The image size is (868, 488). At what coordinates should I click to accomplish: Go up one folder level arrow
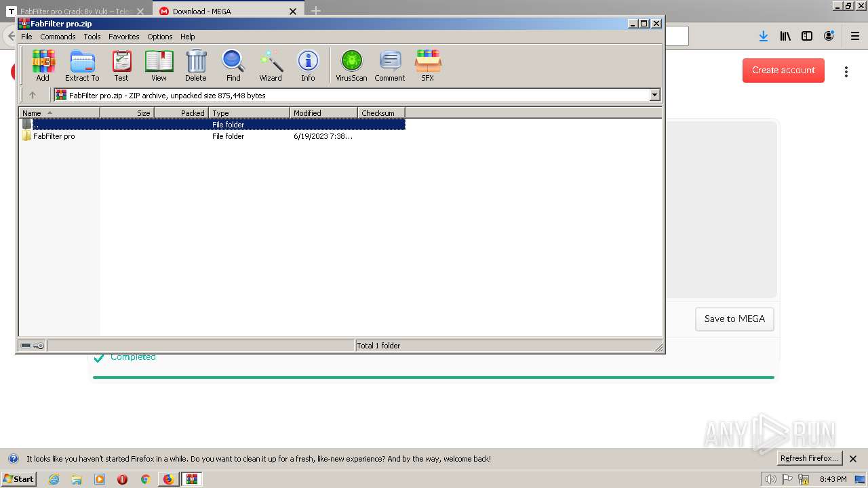tap(32, 96)
